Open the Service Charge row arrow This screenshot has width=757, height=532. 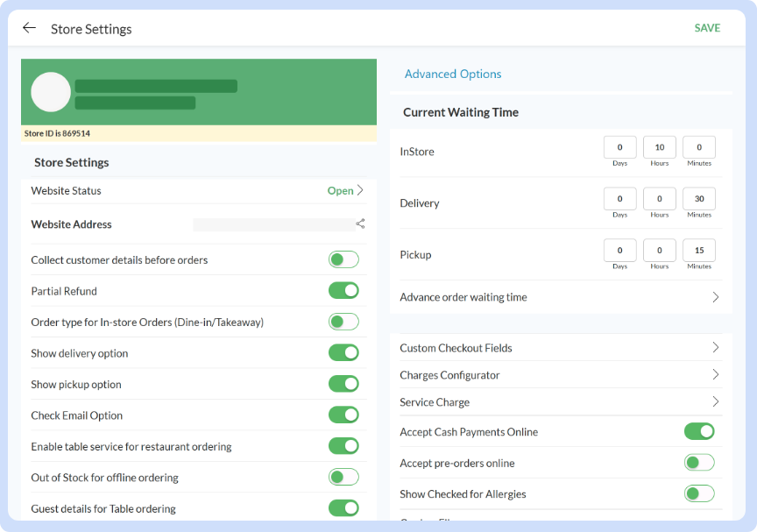point(715,402)
